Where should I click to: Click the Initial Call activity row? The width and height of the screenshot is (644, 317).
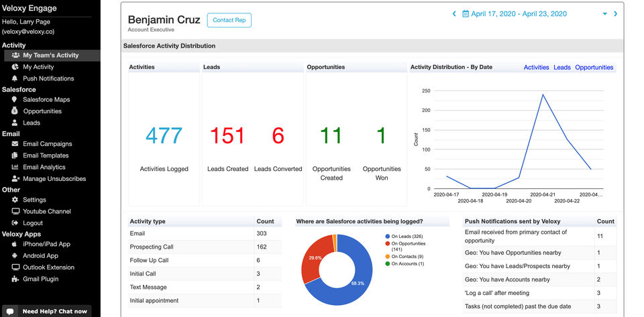[x=205, y=274]
